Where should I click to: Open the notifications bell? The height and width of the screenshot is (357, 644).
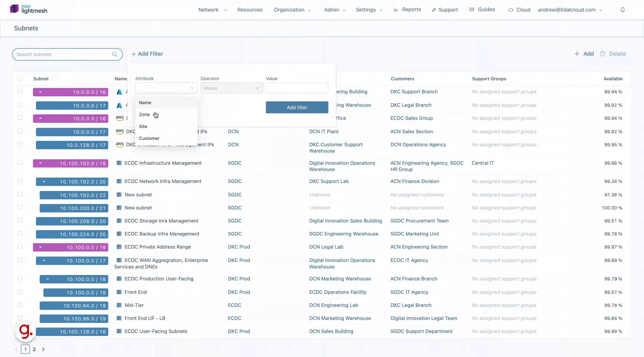tap(623, 10)
